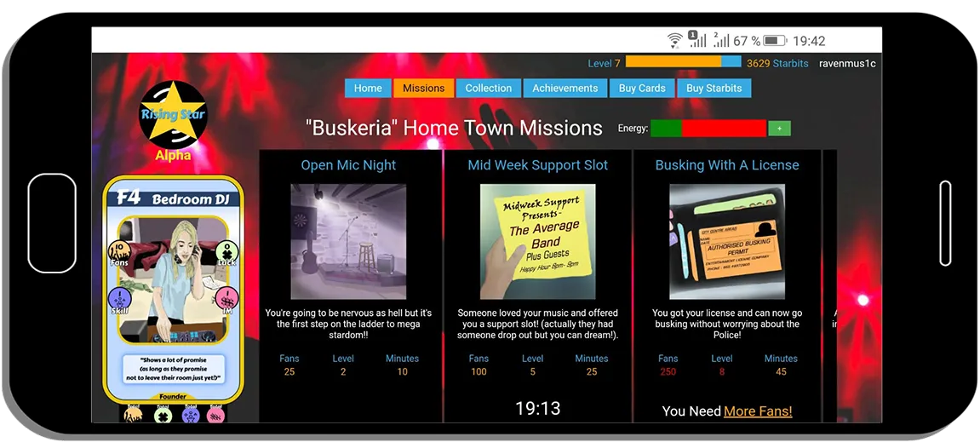Click the 100 fans value under Mid Week Support
The image size is (980, 448).
point(479,371)
